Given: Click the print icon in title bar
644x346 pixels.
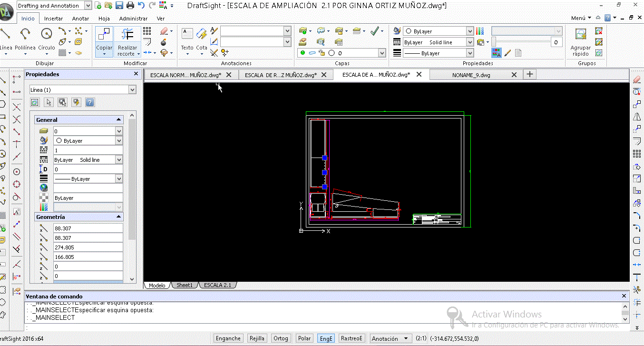Looking at the screenshot, I should tap(130, 5).
